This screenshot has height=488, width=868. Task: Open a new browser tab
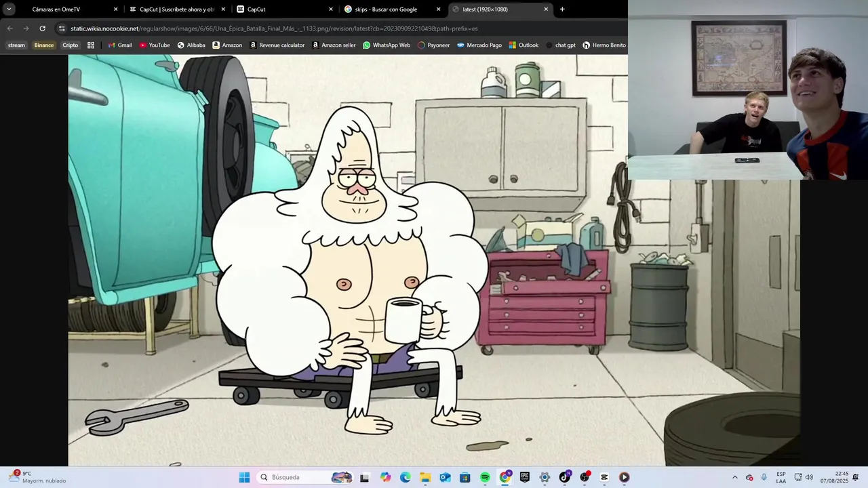pyautogui.click(x=562, y=9)
